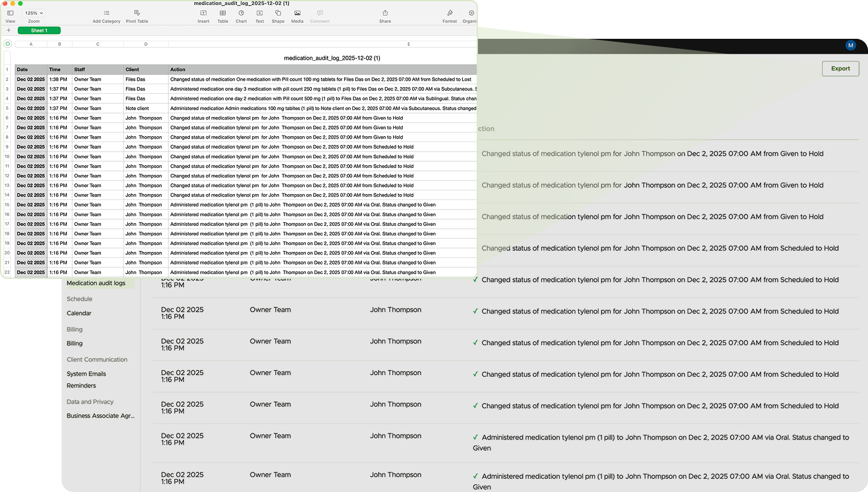
Task: Click the Schedule section heading in sidebar
Action: click(x=79, y=299)
